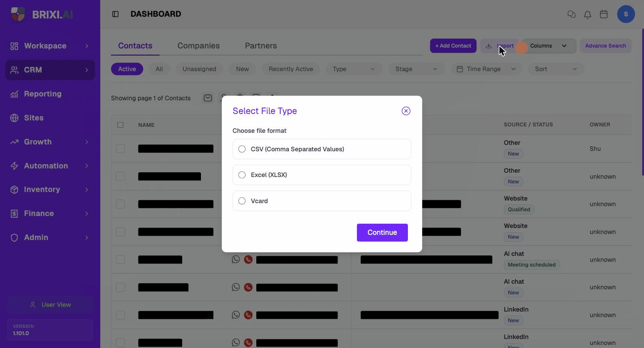Viewport: 644px width, 348px height.
Task: Click red phone icon in Meeting scheduled row
Action: point(248,260)
